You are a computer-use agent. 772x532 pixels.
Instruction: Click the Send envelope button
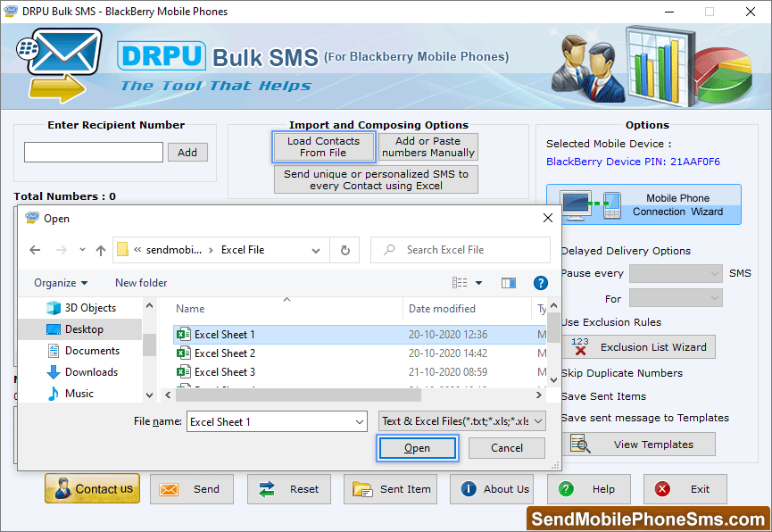[x=192, y=489]
